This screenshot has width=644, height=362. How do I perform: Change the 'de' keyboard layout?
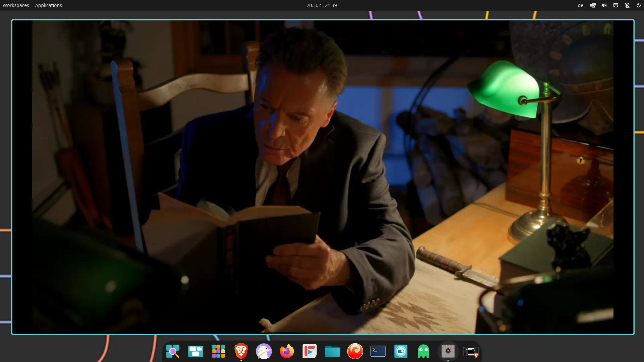click(x=580, y=5)
